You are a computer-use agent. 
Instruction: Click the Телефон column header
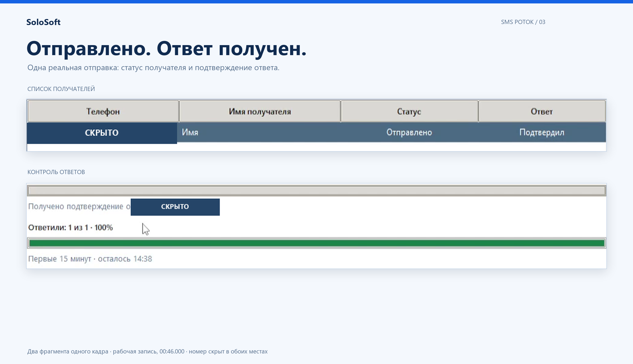point(103,111)
